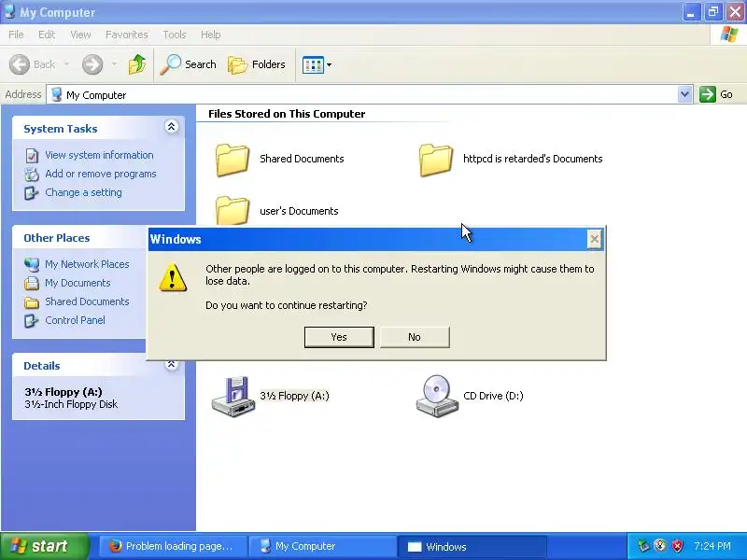This screenshot has width=747, height=560.
Task: Open the File menu
Action: pos(16,35)
